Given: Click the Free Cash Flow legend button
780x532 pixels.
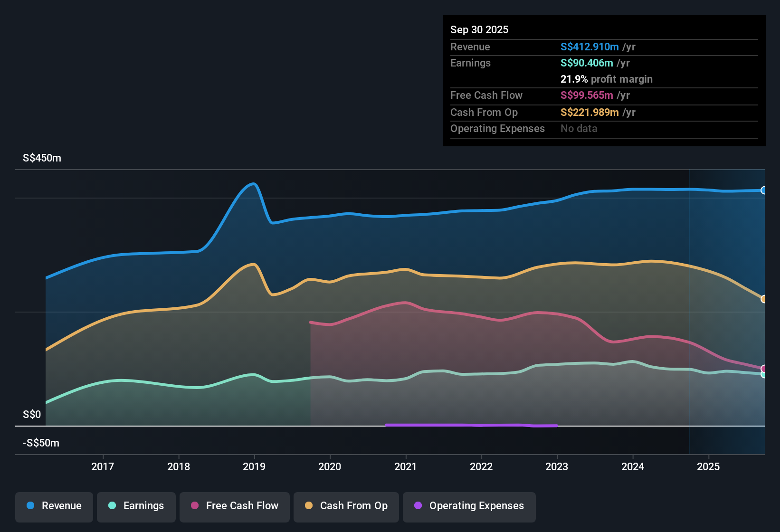Looking at the screenshot, I should (x=234, y=506).
